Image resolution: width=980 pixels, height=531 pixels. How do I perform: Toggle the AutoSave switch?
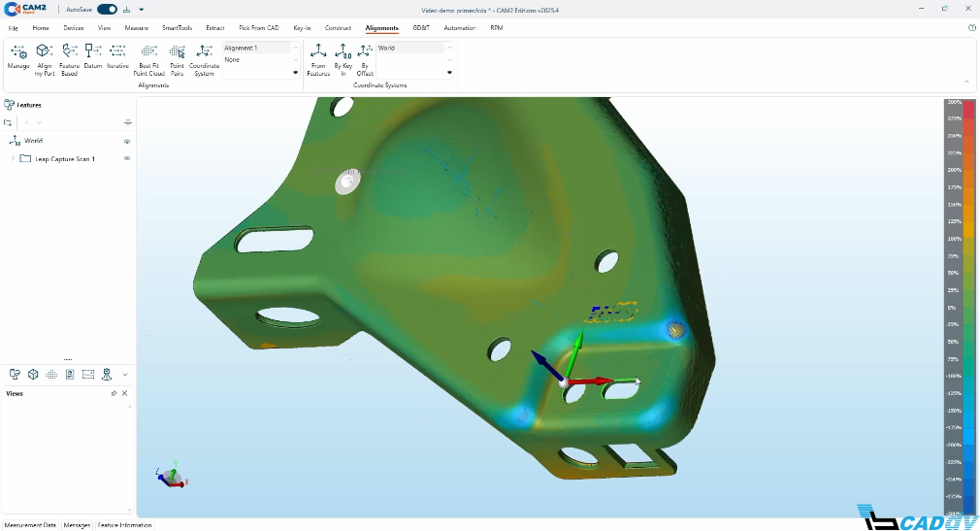point(107,10)
